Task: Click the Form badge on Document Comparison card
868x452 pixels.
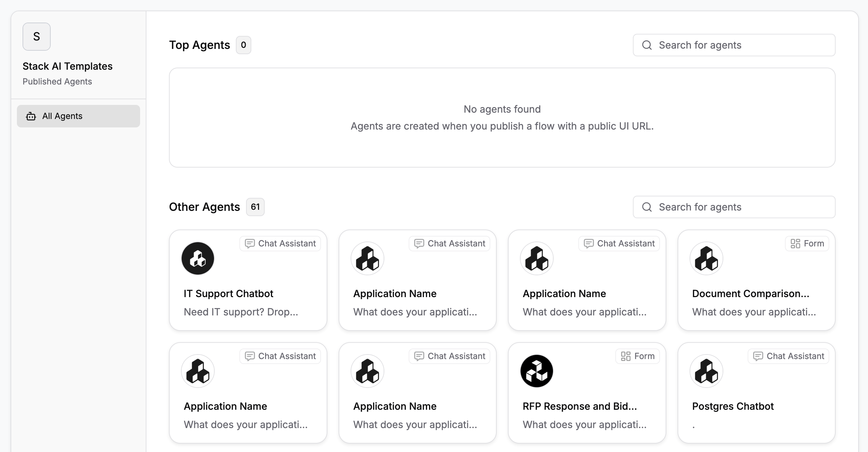Action: coord(807,244)
